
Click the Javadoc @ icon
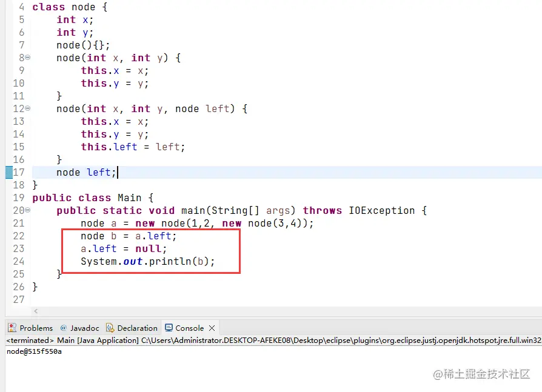(x=63, y=327)
